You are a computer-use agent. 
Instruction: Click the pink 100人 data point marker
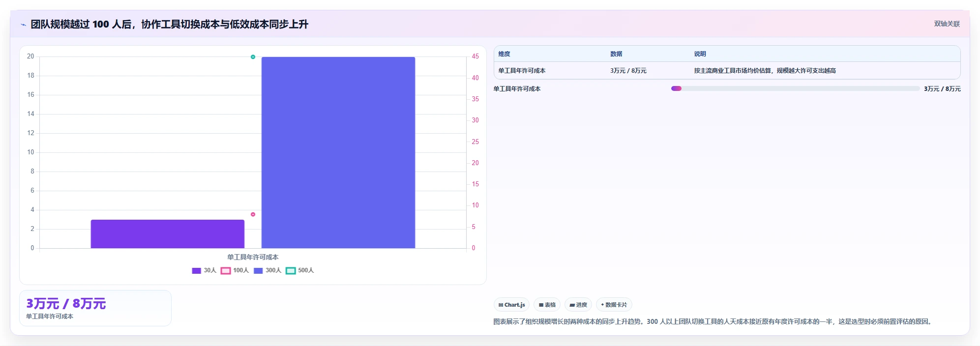pyautogui.click(x=253, y=214)
